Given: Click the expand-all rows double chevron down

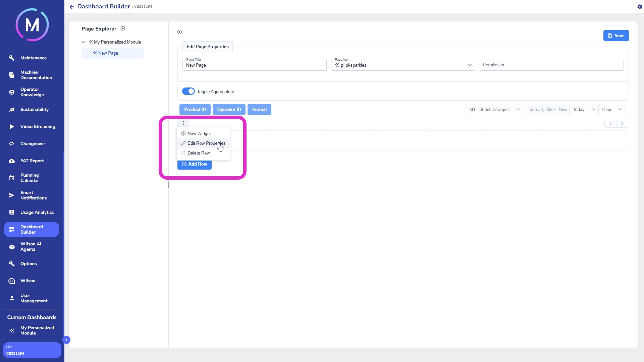Looking at the screenshot, I should click(x=622, y=123).
